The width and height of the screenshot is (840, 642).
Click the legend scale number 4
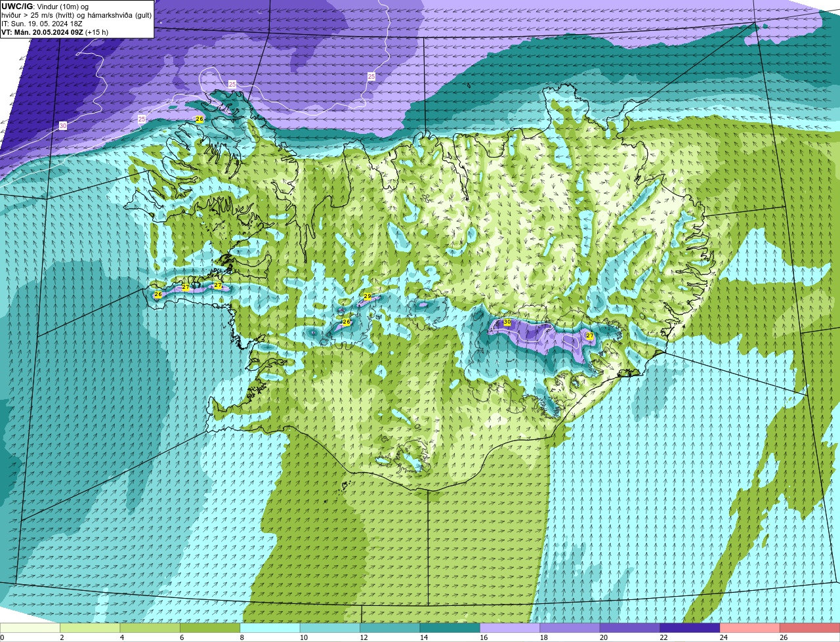tap(122, 637)
